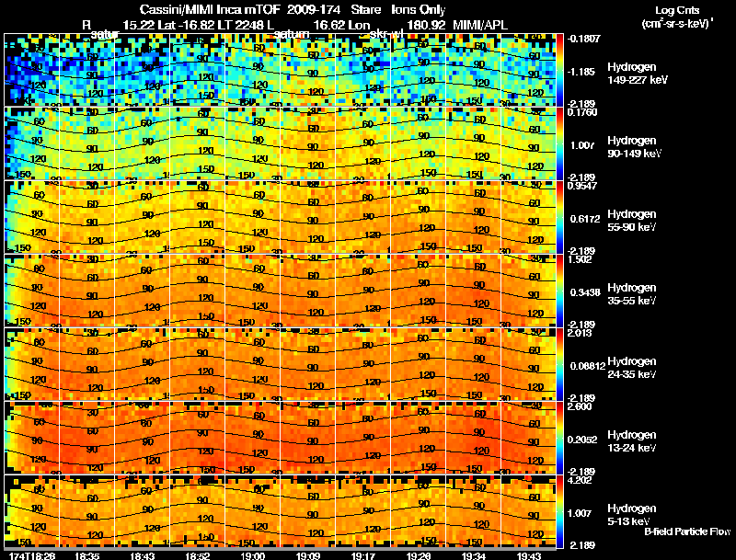The height and width of the screenshot is (560, 736).
Task: Select the Hydrogen 90-149 keV label
Action: coord(634,147)
